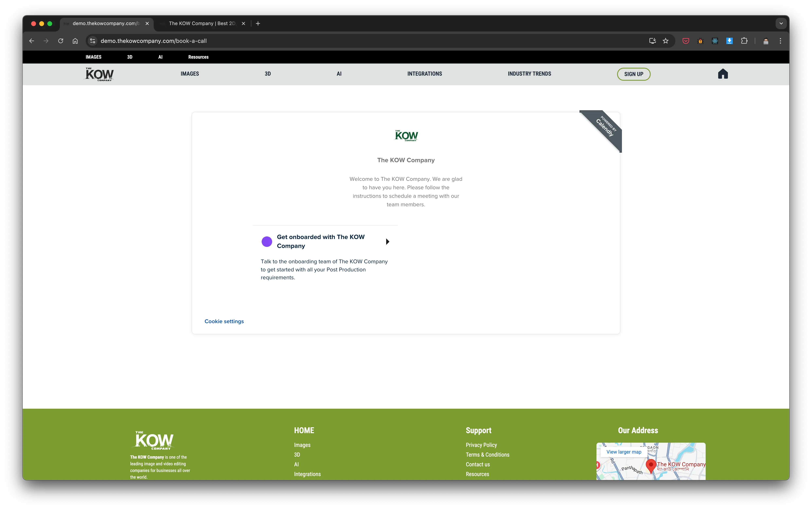Open the browser home page icon

tap(75, 41)
